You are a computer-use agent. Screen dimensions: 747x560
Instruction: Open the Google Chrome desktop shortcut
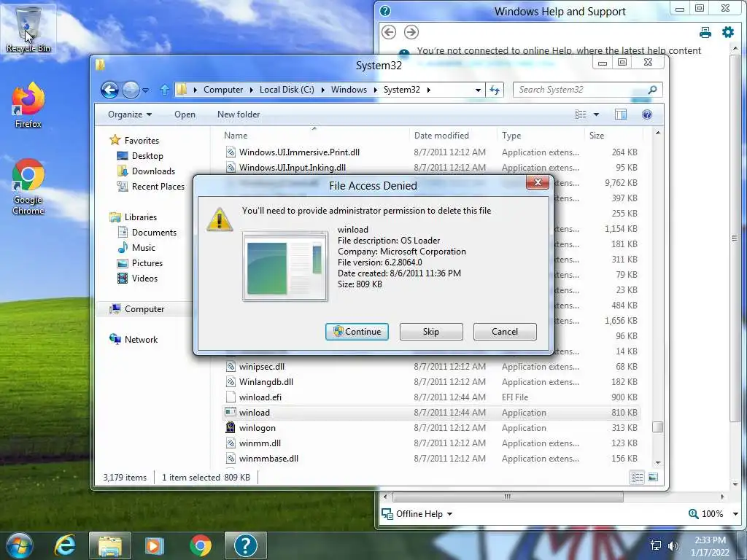[28, 187]
